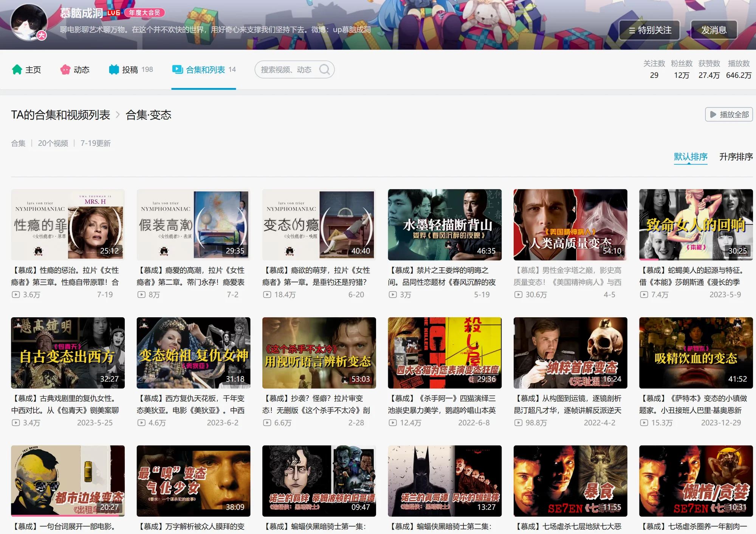Open the 吸精饮血的变态 thumbnail
Screen dimensions: 756x534
pyautogui.click(x=696, y=353)
